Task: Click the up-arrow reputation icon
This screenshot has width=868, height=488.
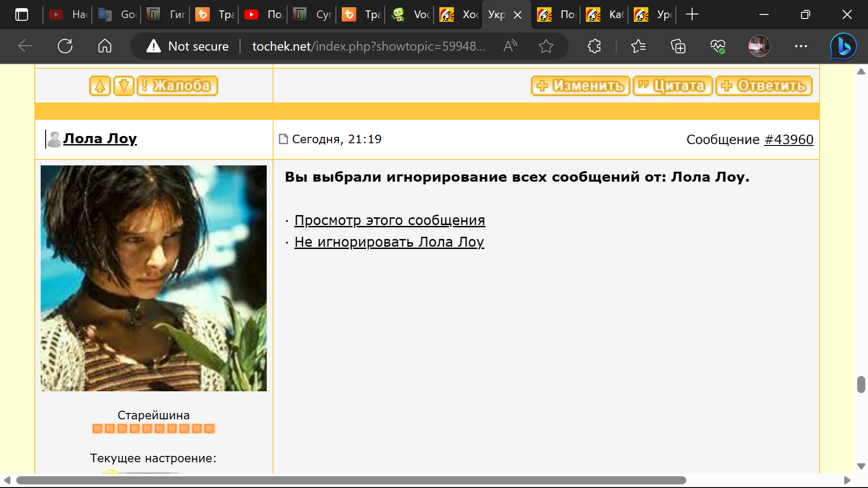Action: [x=100, y=85]
